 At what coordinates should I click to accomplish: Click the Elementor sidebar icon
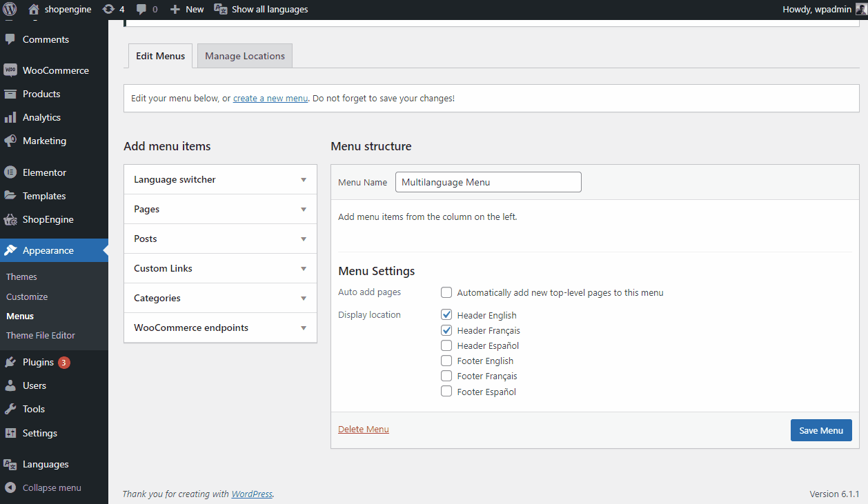tap(10, 172)
